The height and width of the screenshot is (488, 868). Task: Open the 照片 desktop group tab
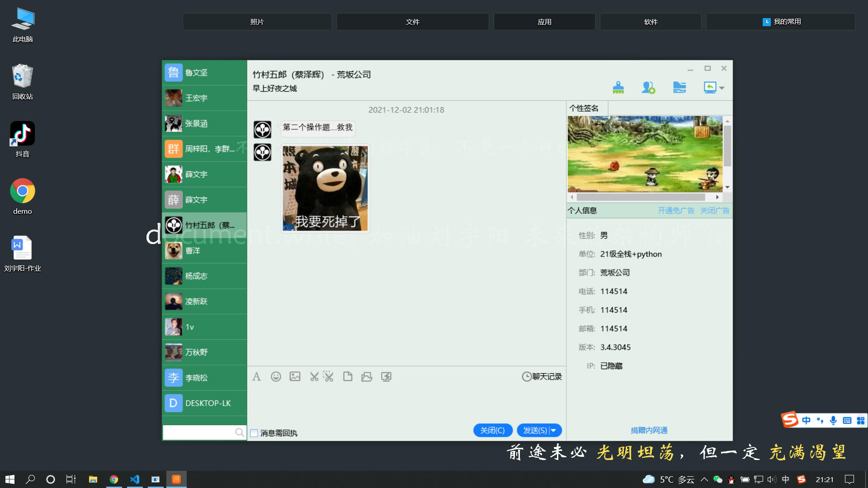[x=257, y=22]
